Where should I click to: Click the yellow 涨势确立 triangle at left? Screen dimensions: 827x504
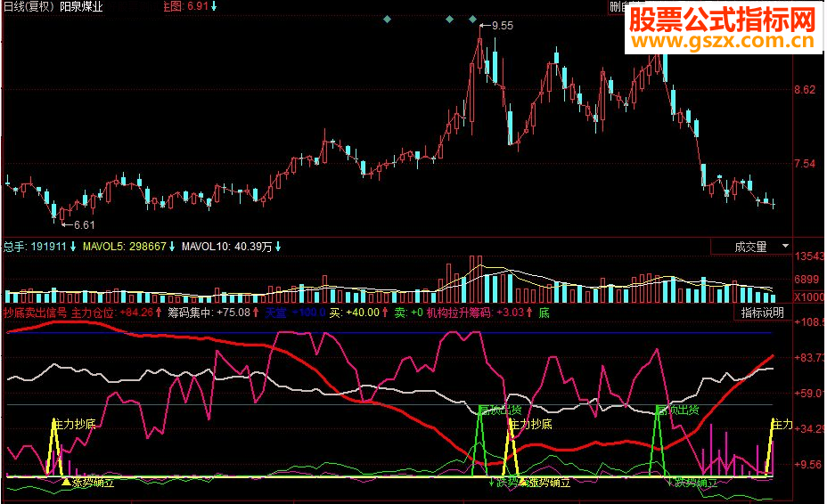click(66, 482)
